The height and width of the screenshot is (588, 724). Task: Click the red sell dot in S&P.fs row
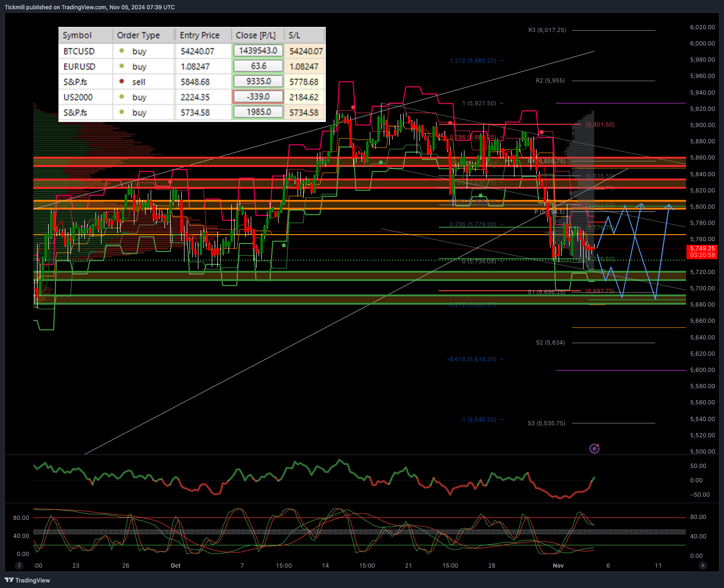(121, 81)
